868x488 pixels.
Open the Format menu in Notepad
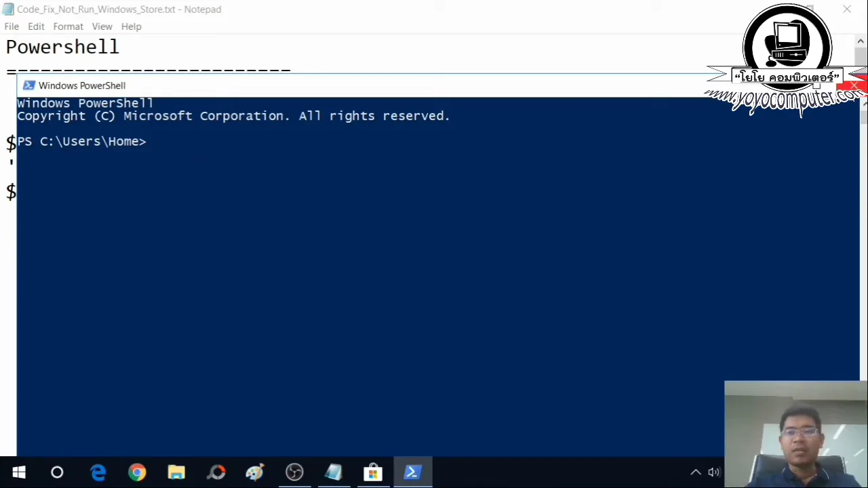68,26
